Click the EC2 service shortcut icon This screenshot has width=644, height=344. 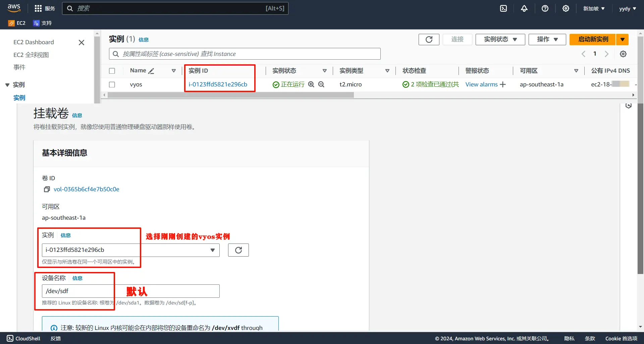point(11,23)
